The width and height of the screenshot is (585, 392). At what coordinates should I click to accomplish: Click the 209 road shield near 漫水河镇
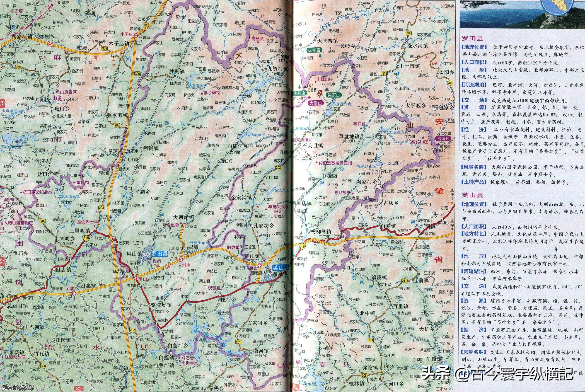click(x=408, y=33)
